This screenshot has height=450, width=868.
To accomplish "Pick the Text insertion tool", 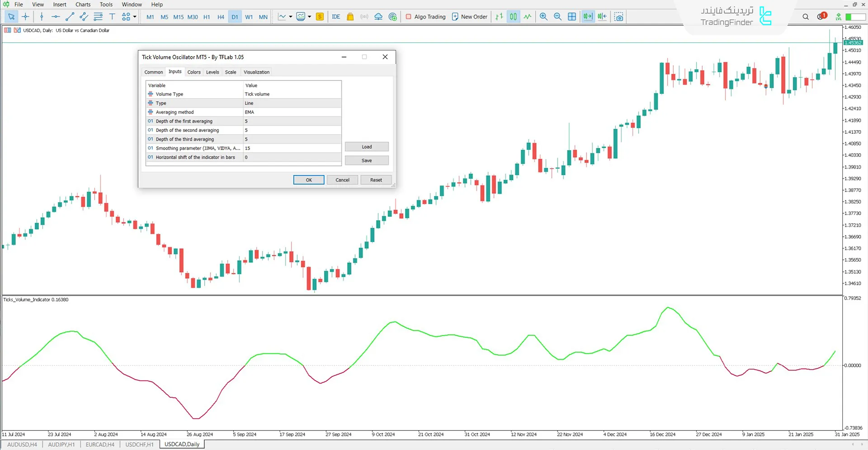I will click(112, 17).
